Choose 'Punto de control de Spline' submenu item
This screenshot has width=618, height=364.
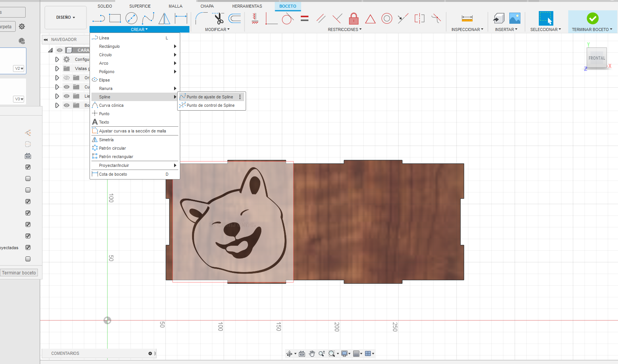pos(211,105)
